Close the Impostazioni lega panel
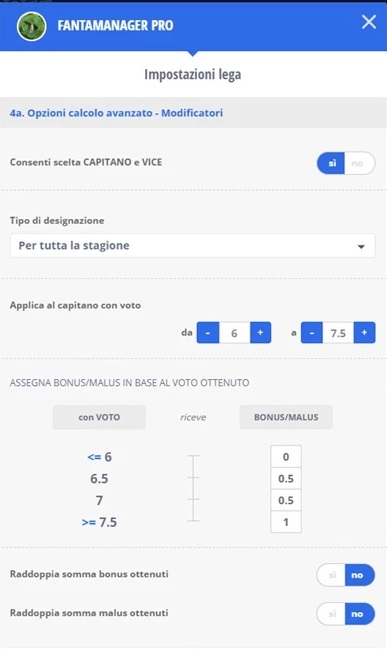Image resolution: width=387 pixels, height=649 pixels. [368, 22]
